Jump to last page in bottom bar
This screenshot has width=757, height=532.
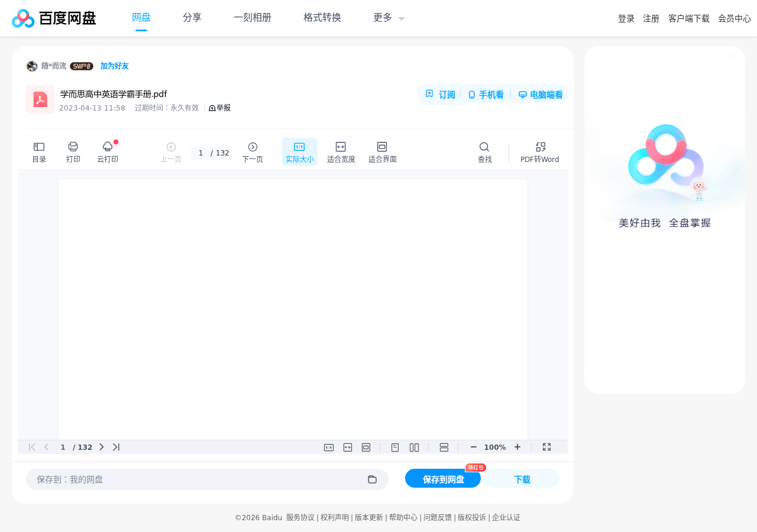tap(116, 447)
